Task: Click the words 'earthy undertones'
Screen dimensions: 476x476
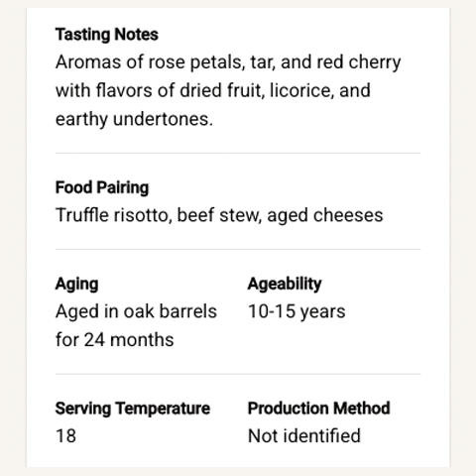Action: coord(132,119)
